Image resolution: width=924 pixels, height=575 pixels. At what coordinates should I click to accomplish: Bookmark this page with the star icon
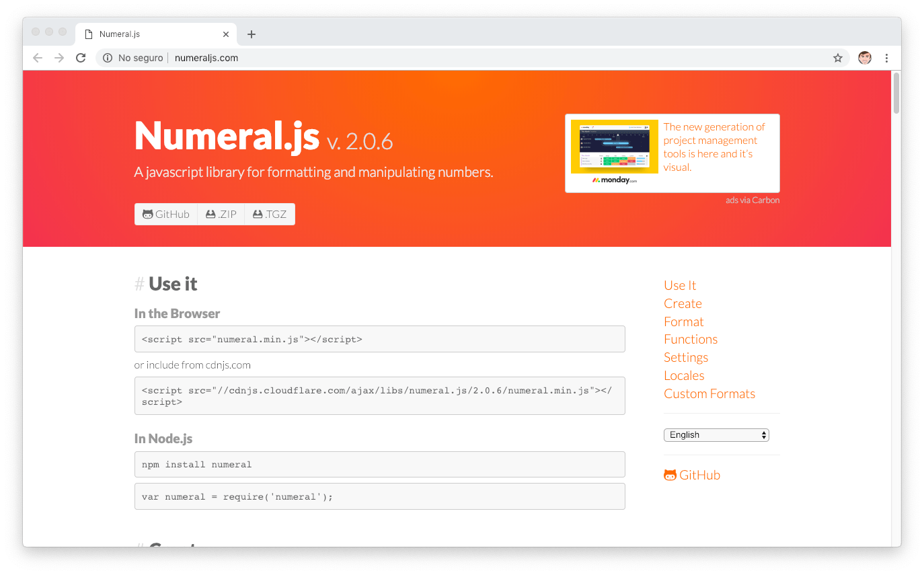[x=838, y=58]
